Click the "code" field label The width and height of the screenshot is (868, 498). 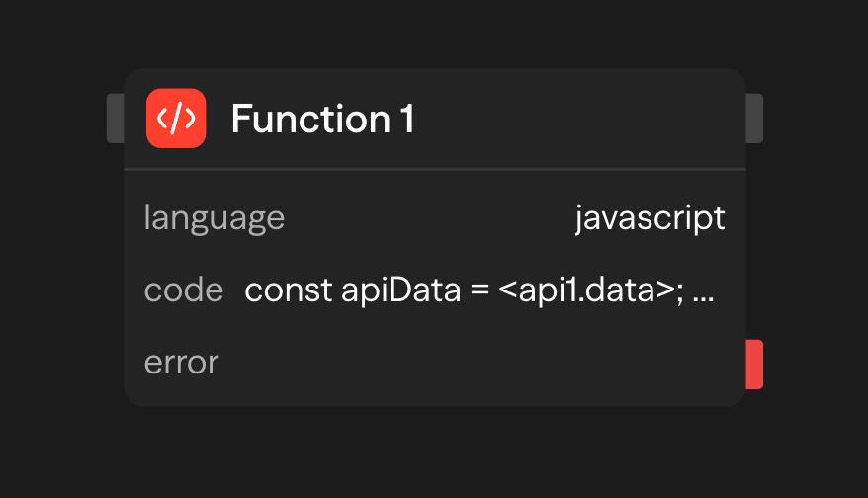(184, 290)
